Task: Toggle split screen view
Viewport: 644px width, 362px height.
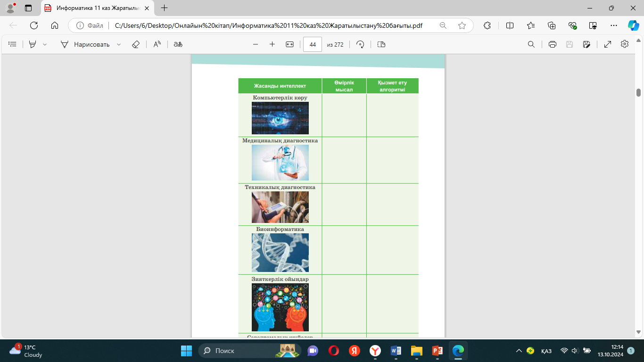Action: click(510, 25)
